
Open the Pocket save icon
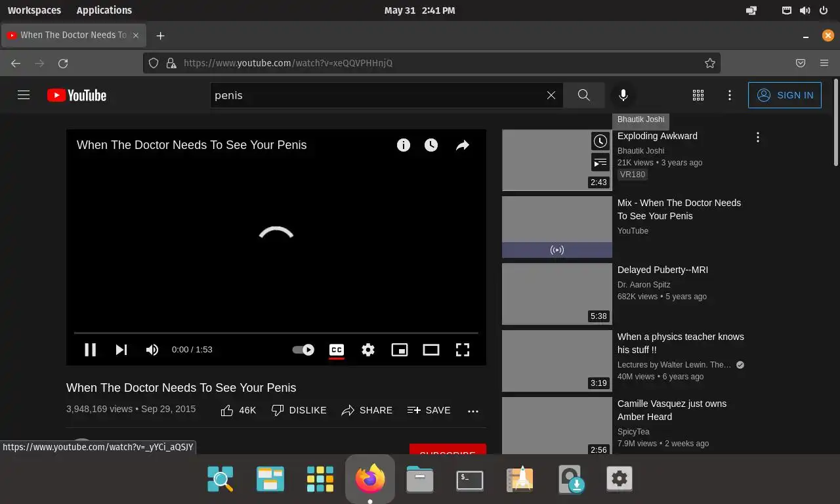coord(801,63)
